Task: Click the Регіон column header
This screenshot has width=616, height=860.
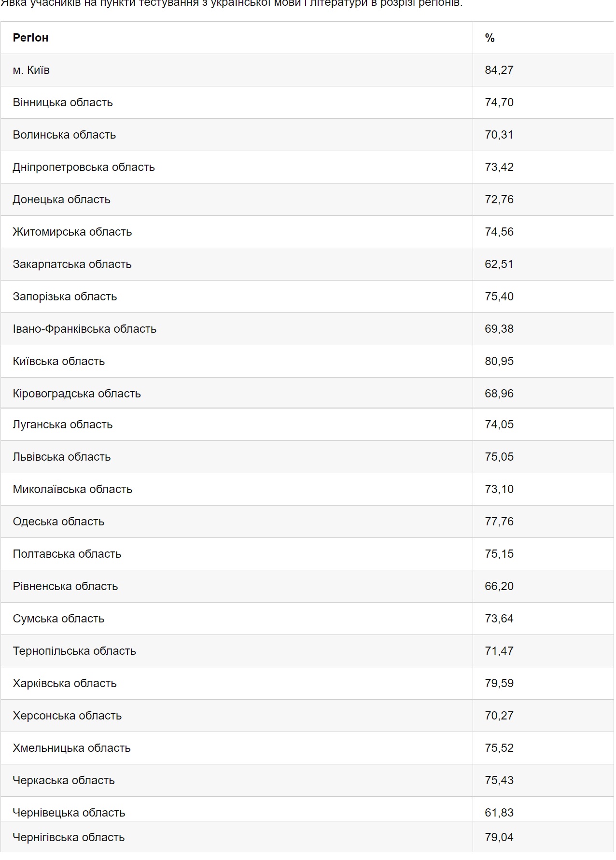Action: (x=30, y=38)
